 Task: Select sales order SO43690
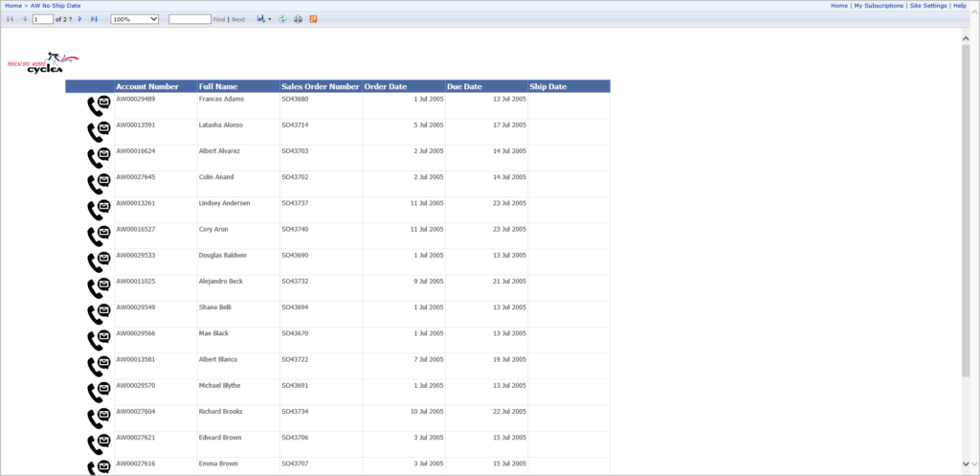coord(295,255)
